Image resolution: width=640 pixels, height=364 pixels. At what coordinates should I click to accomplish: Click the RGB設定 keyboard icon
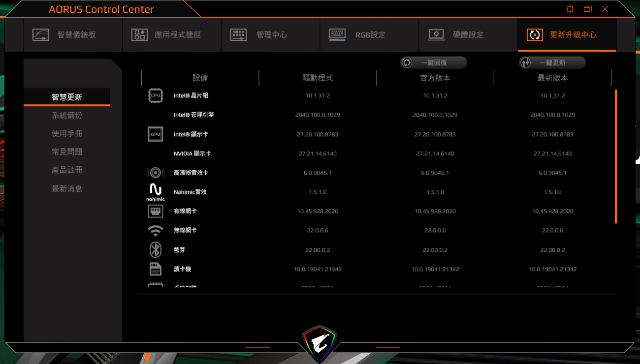pyautogui.click(x=337, y=35)
